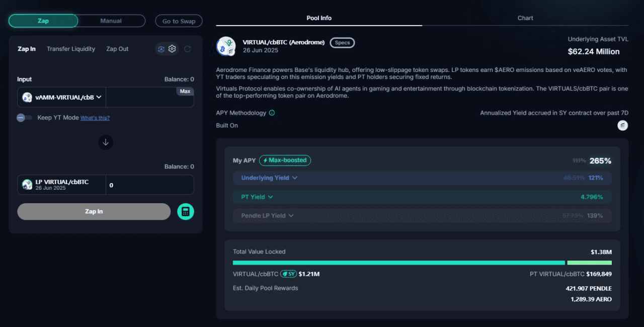
Task: Click the SY badge by VIRTUAL/cbBTC
Action: [288, 274]
